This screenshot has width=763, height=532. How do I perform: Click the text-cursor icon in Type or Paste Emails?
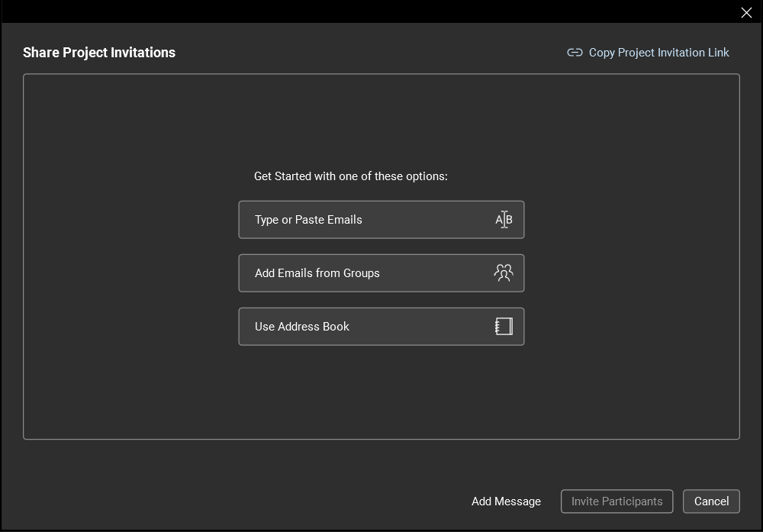(504, 220)
